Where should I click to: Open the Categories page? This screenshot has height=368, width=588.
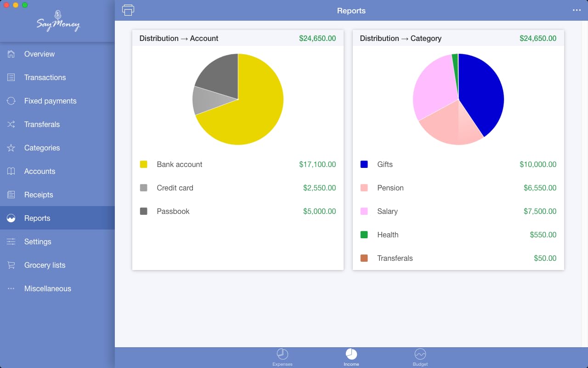click(x=57, y=148)
